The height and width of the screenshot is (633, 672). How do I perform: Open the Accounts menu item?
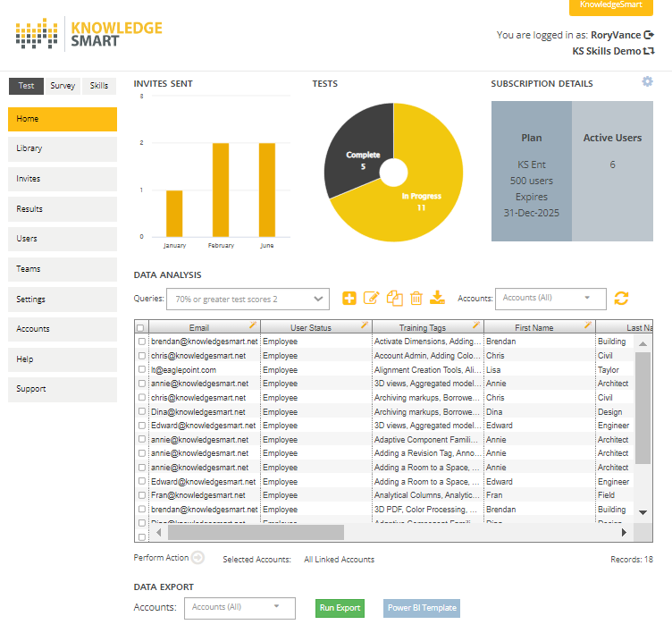(x=63, y=329)
